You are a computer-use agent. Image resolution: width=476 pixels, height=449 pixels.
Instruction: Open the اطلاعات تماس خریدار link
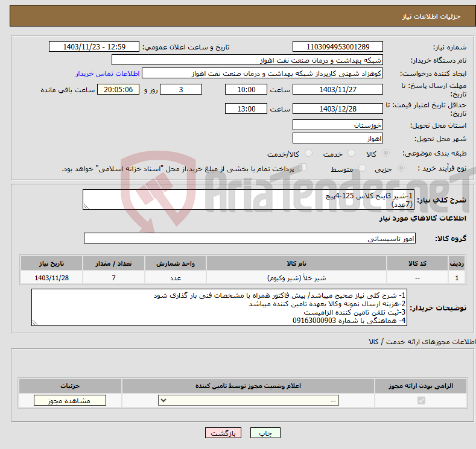pyautogui.click(x=107, y=74)
